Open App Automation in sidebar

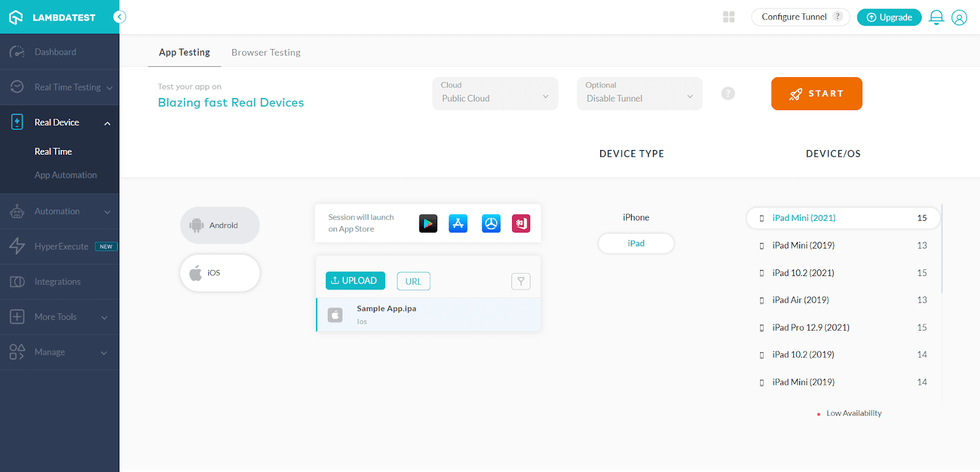click(x=66, y=175)
